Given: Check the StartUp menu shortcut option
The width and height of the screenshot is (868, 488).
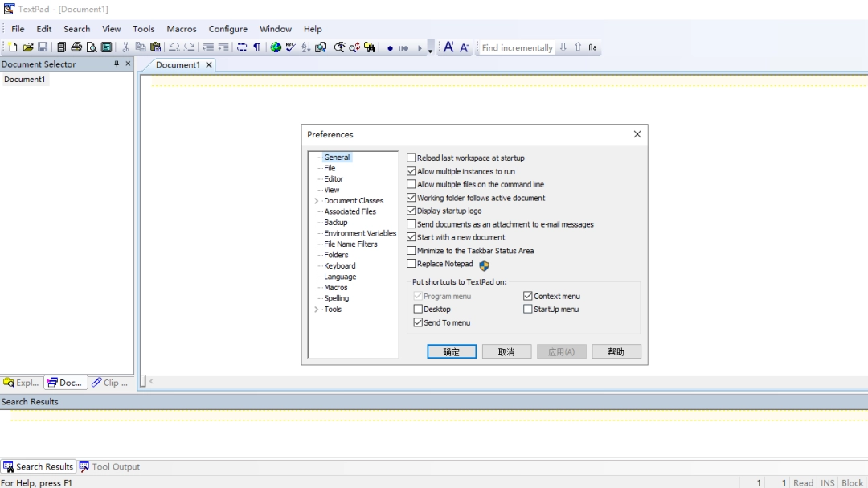Looking at the screenshot, I should [527, 309].
